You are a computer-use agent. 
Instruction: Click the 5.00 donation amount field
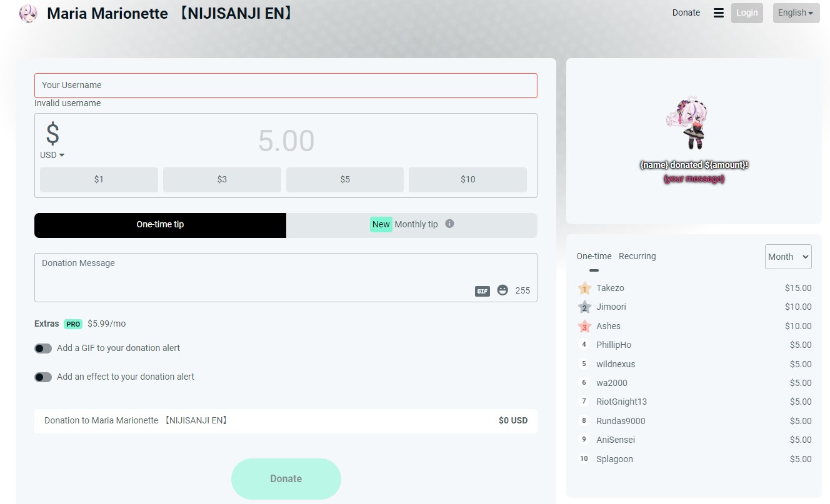coord(286,141)
